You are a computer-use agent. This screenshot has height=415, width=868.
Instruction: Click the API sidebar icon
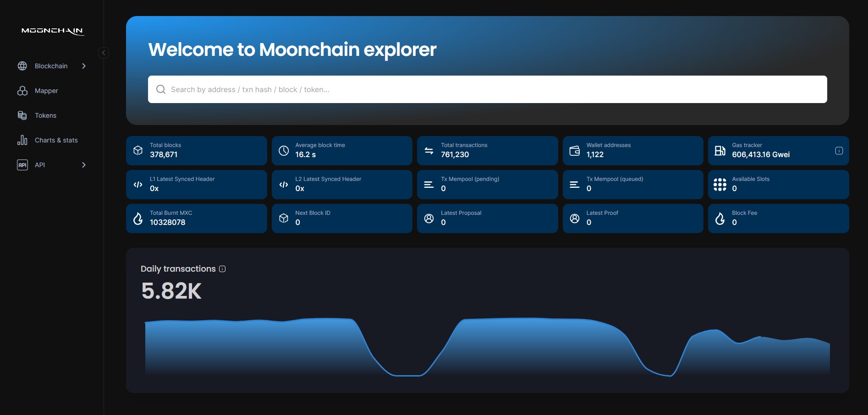point(22,165)
